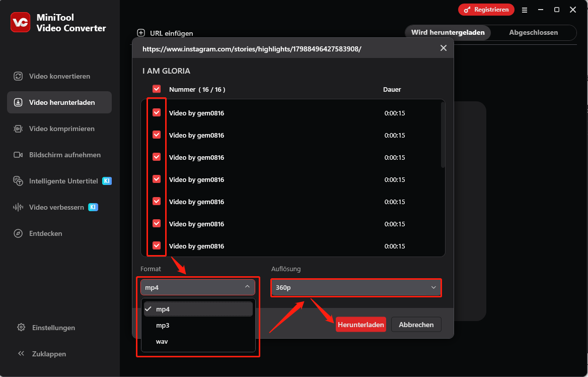Click first row's 0:00:15 duration

point(395,113)
